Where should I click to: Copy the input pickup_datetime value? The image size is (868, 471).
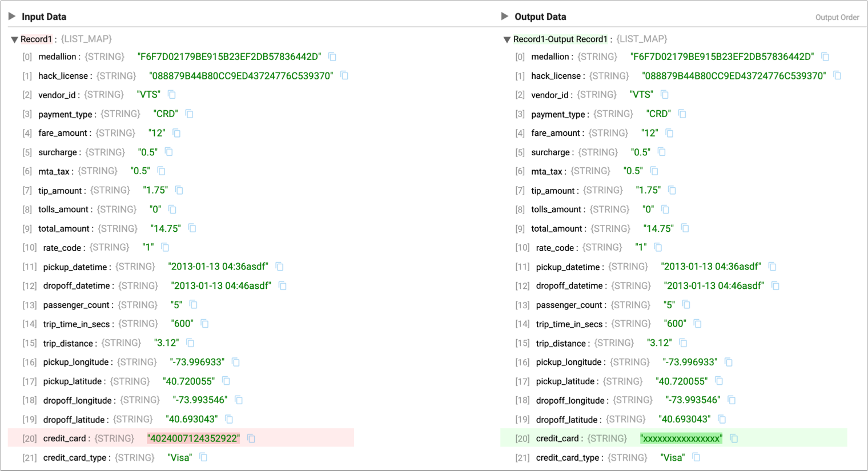(280, 267)
